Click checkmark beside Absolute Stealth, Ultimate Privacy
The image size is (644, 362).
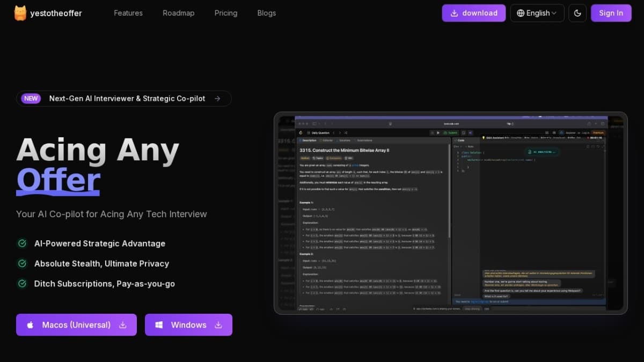point(22,263)
